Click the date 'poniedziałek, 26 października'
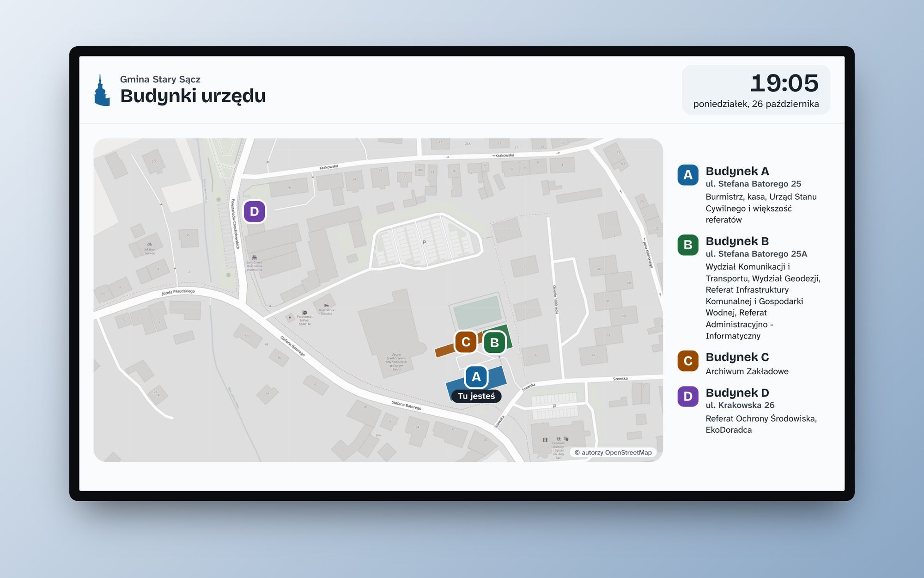Viewport: 924px width, 578px height. 756,104
